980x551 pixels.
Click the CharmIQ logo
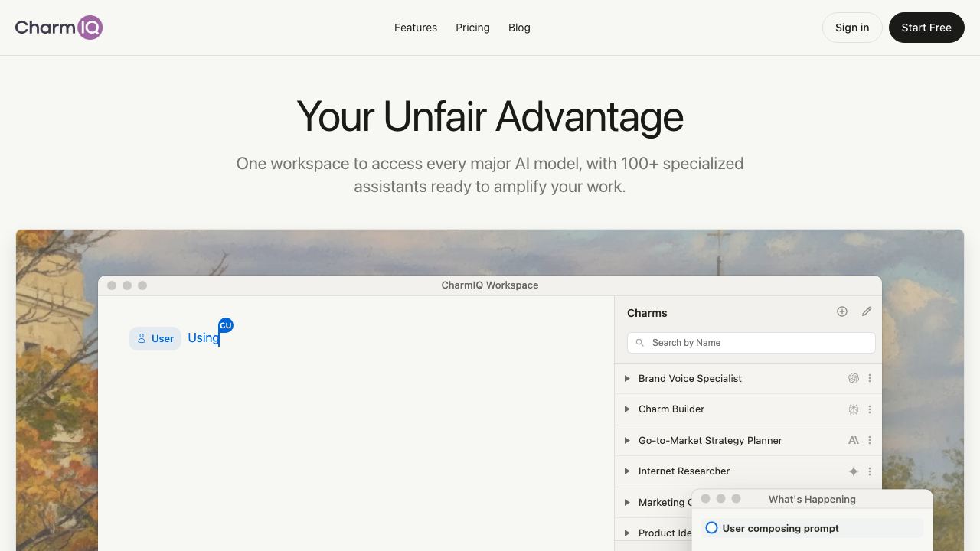click(59, 28)
